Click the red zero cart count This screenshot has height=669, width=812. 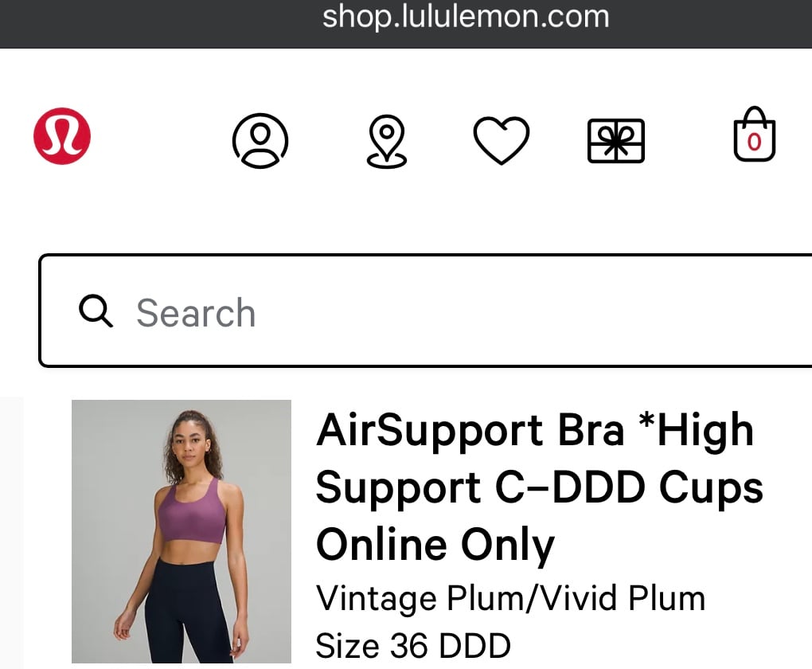click(x=755, y=142)
